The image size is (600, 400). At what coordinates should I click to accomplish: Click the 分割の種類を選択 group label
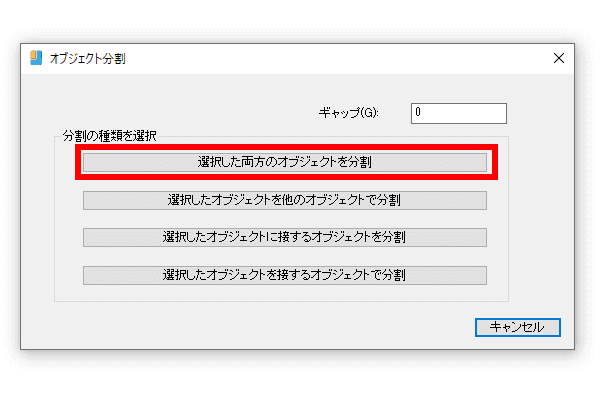(x=109, y=136)
